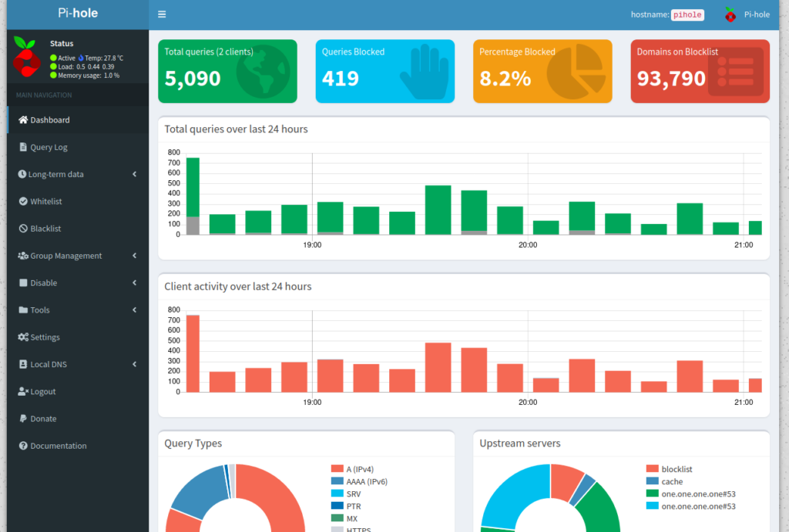Click the 8.2% percentage blocked value
The height and width of the screenshot is (532, 789).
pyautogui.click(x=505, y=79)
